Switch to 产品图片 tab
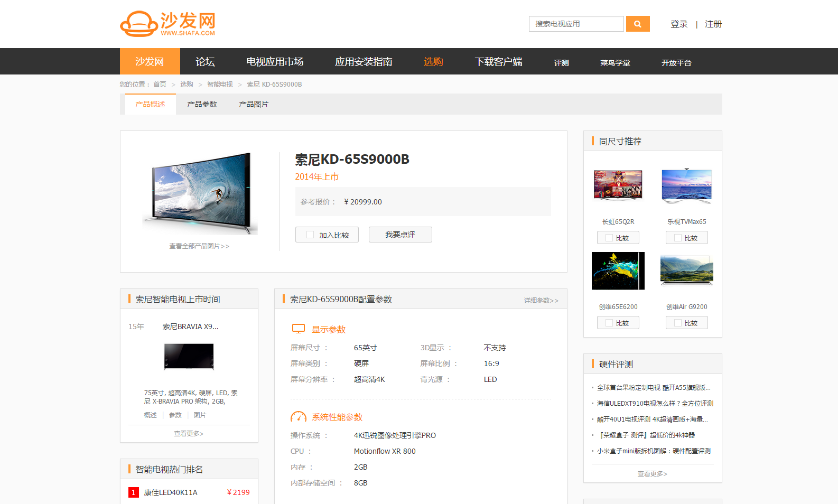The width and height of the screenshot is (838, 504). point(254,104)
